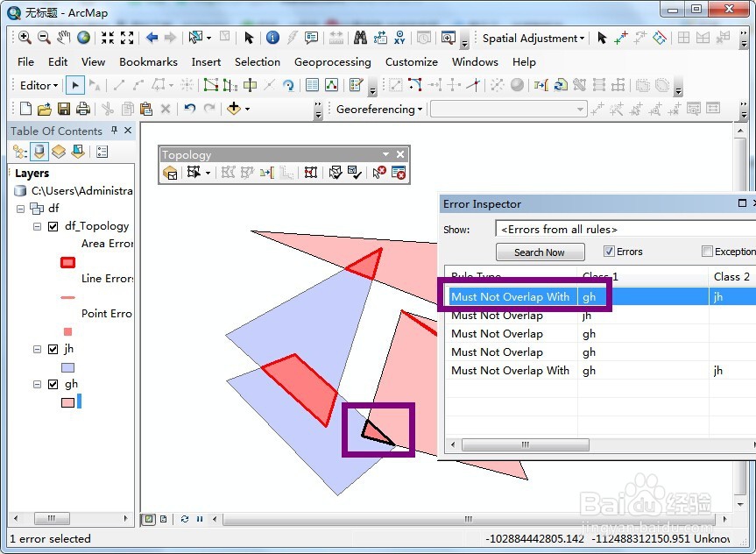The image size is (756, 554).
Task: Click the Search Now button
Action: click(x=540, y=252)
